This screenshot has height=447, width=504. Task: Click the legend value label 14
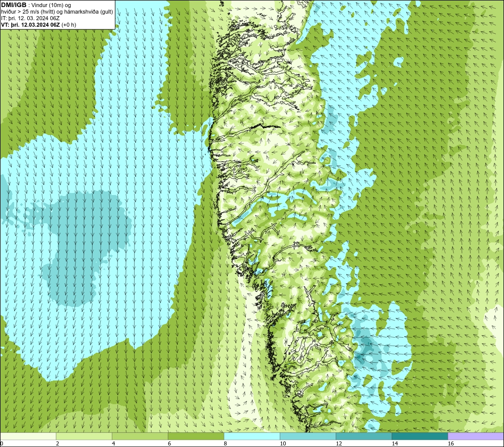[x=395, y=444]
